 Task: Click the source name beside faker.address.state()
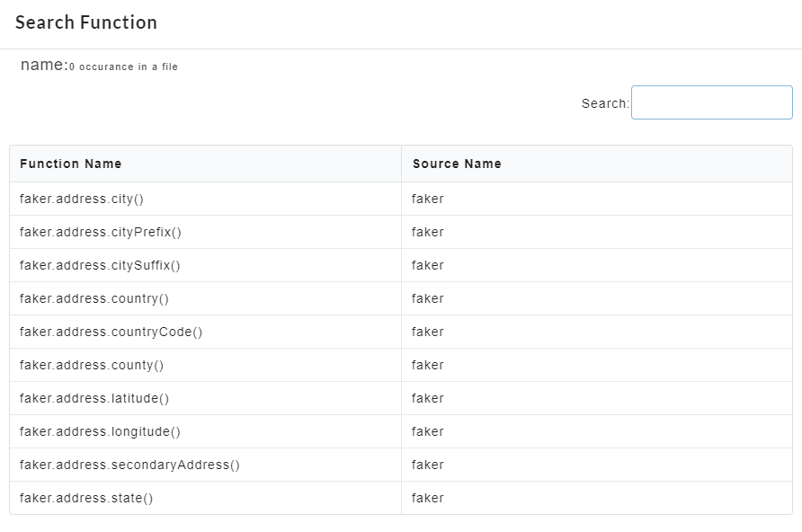[x=428, y=498]
